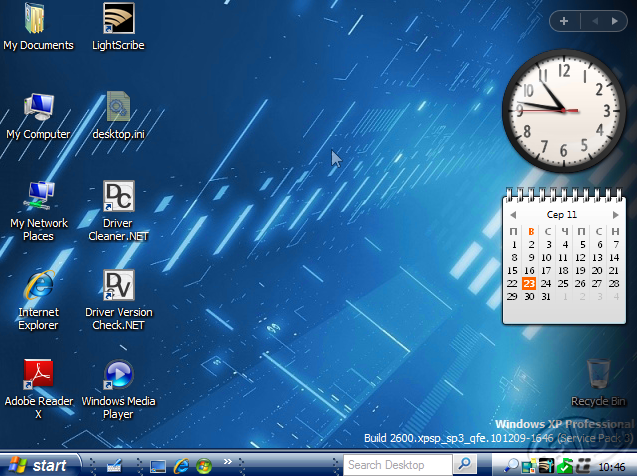637x476 pixels.
Task: Open Adobe Reader X shortcut
Action: [x=39, y=389]
